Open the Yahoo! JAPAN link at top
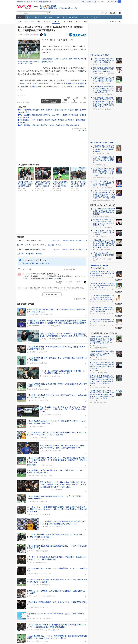Screen dimensions: 138x644 pos(86,2)
